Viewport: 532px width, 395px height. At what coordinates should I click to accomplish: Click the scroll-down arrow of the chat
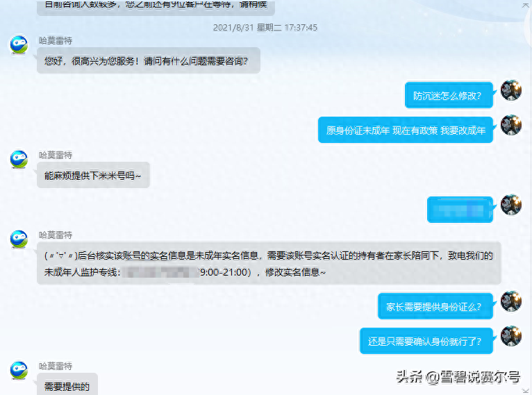(x=525, y=391)
